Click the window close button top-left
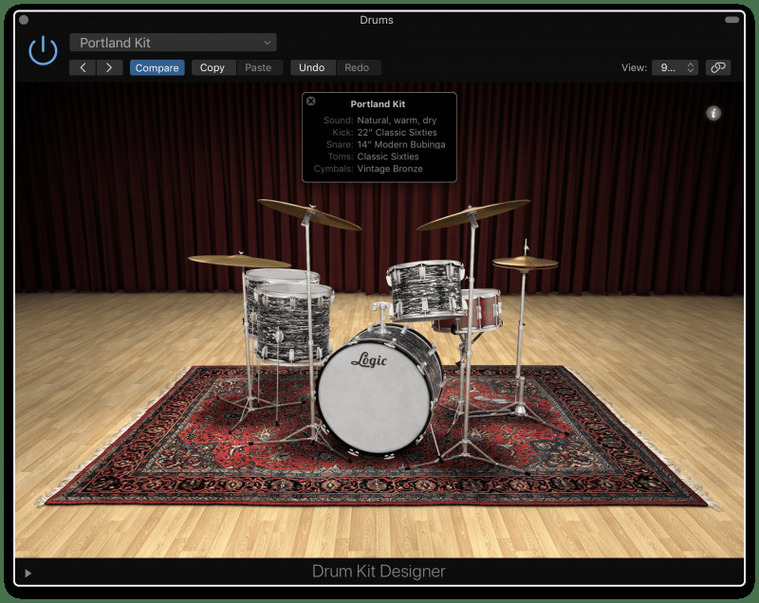 coord(24,20)
